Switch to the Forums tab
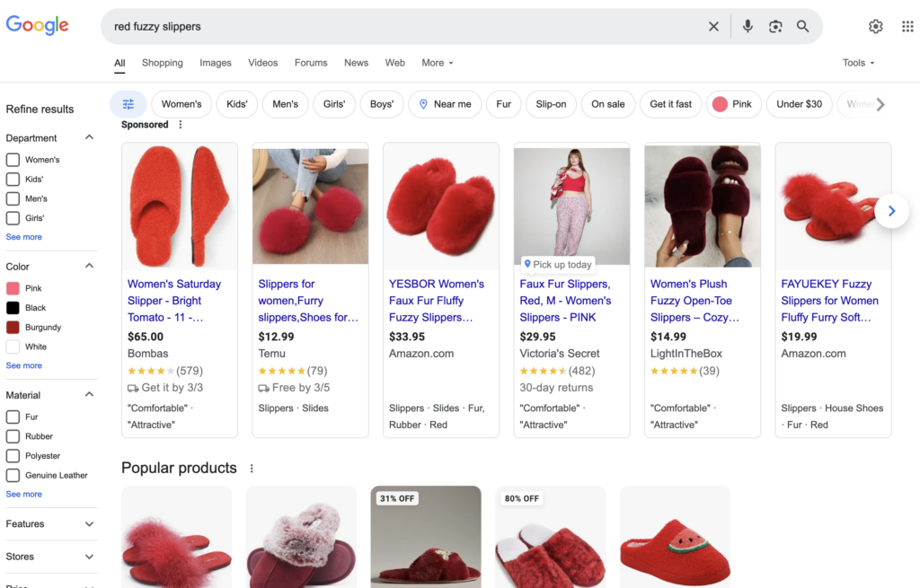 tap(311, 63)
